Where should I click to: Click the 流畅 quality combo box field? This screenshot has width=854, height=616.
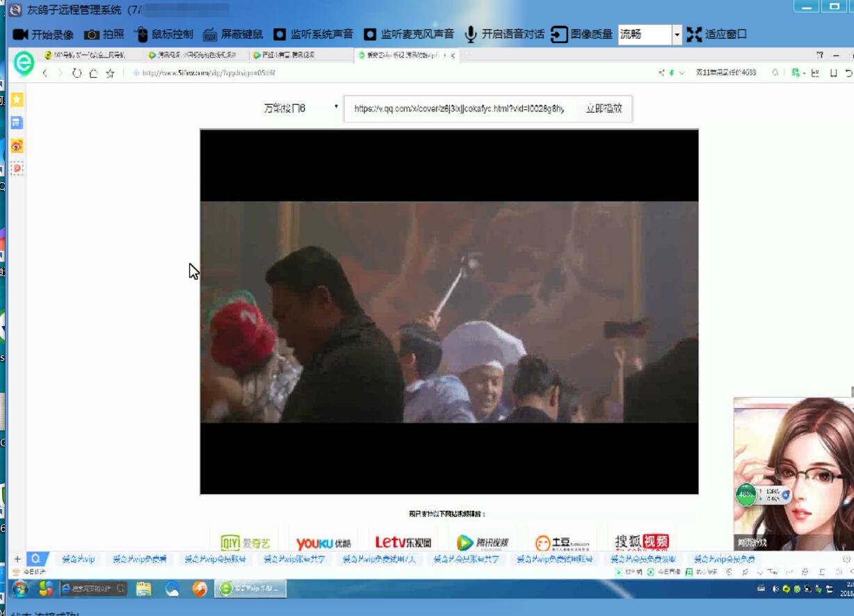coord(645,34)
